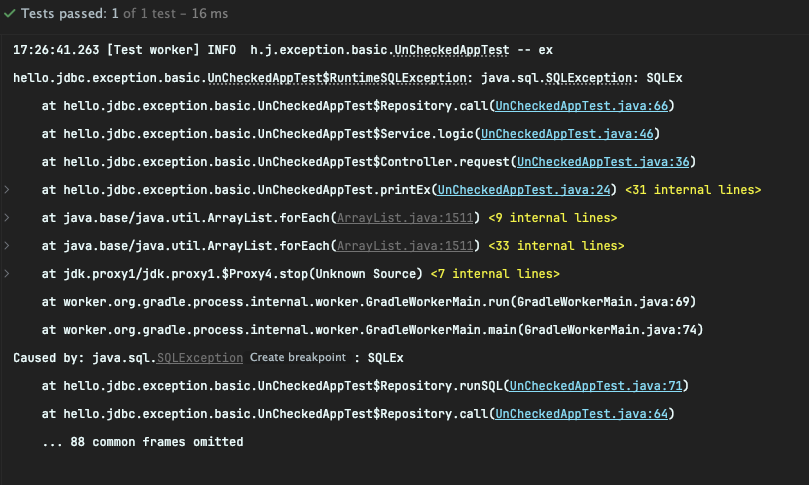Open first ArrayList.java:1511 link before 9 internal lines
The image size is (809, 485).
pyautogui.click(x=405, y=218)
